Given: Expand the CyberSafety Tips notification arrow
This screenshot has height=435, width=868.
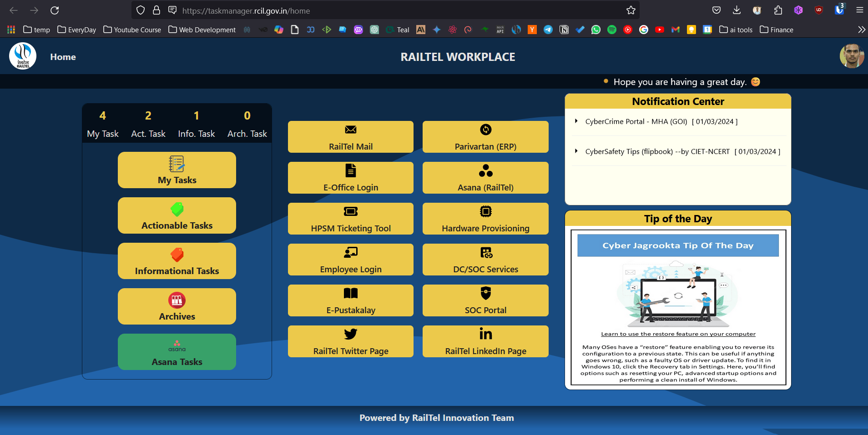Looking at the screenshot, I should (x=576, y=151).
